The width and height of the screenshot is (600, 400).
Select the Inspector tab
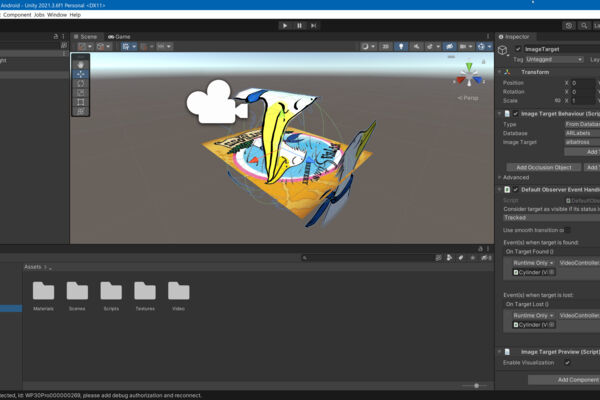point(514,37)
